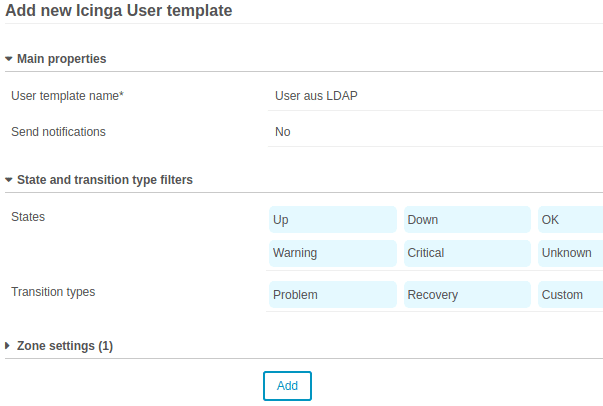603x406 pixels.
Task: Toggle the Up state filter
Action: coord(332,219)
